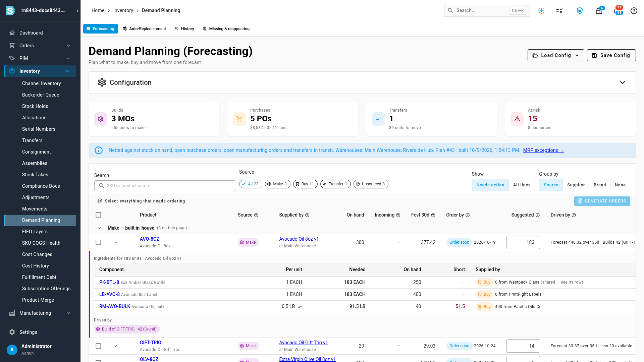
Task: Show All lines in the table
Action: [522, 185]
